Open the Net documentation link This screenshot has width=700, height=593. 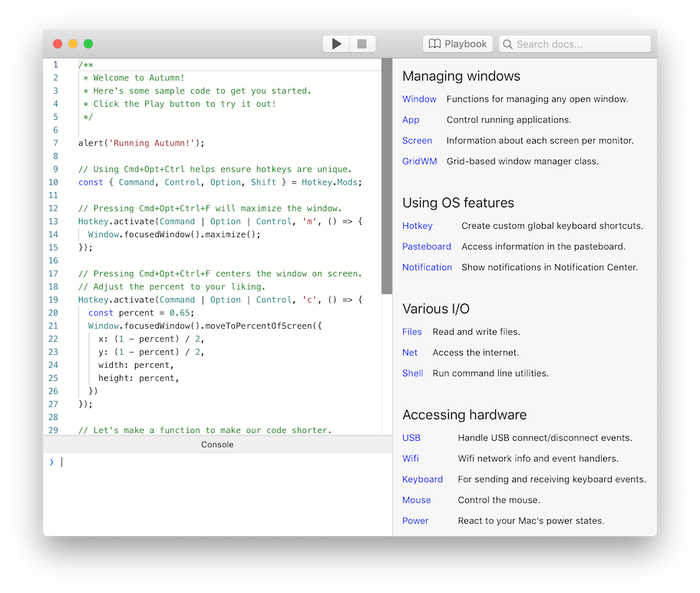(410, 353)
